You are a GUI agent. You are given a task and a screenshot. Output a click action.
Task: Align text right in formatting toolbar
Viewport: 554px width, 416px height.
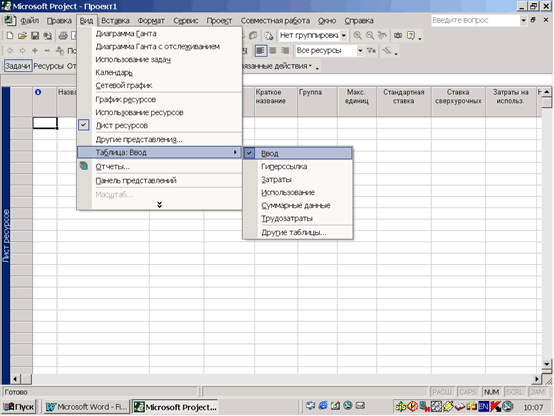coord(285,51)
